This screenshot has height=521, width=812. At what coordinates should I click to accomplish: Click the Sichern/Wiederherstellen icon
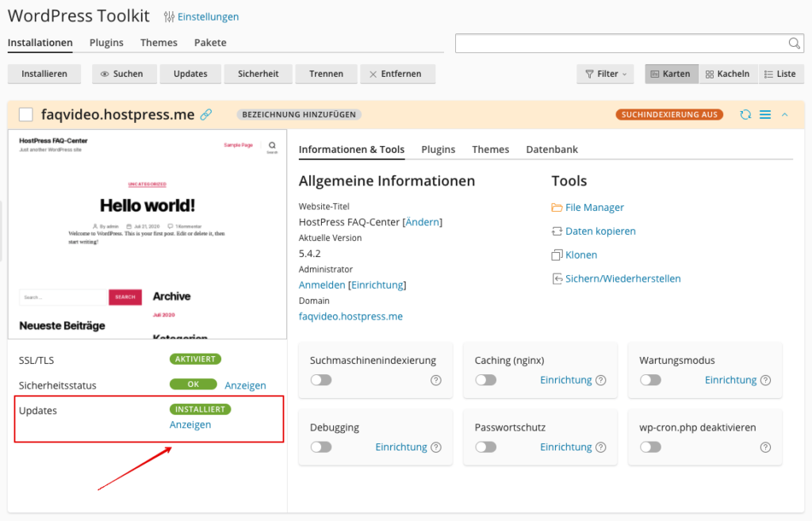point(557,278)
